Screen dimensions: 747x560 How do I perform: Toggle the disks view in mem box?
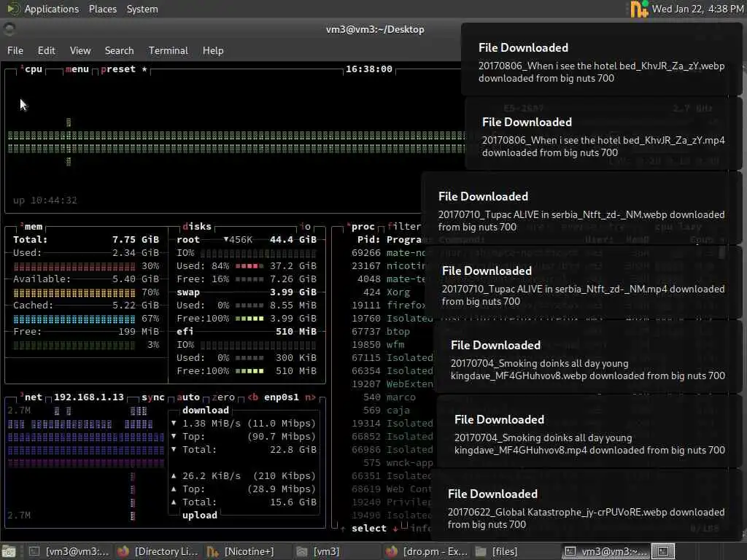click(x=197, y=227)
